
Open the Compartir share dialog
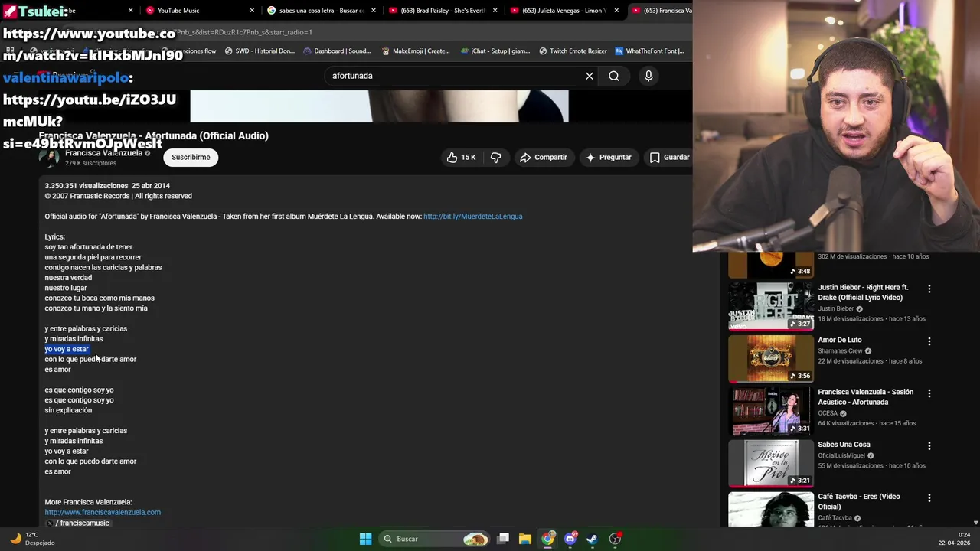[x=544, y=157]
